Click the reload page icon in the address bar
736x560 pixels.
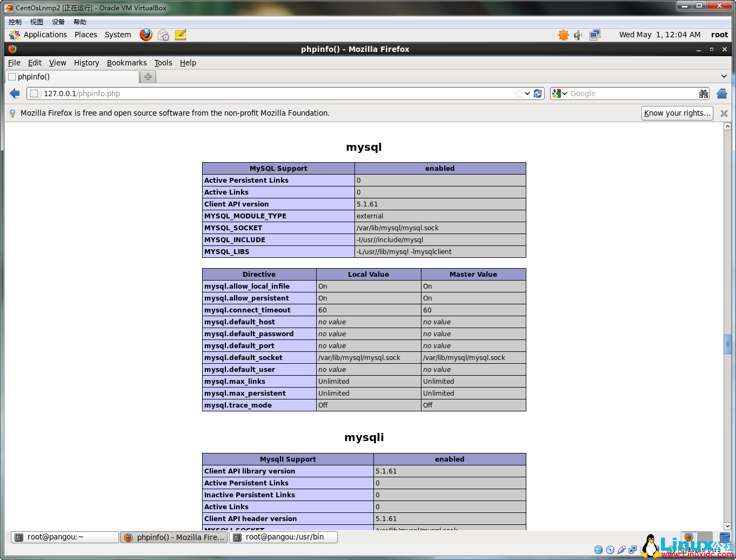537,93
